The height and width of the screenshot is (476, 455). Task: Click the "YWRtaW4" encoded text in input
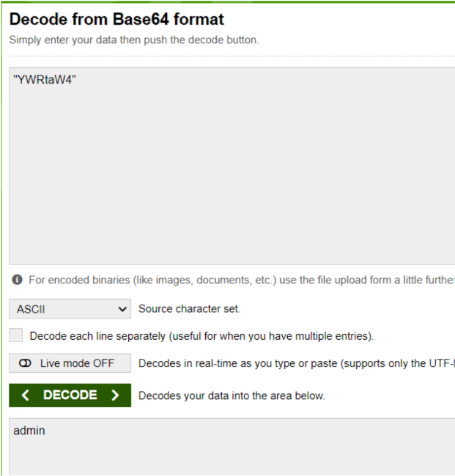click(45, 78)
